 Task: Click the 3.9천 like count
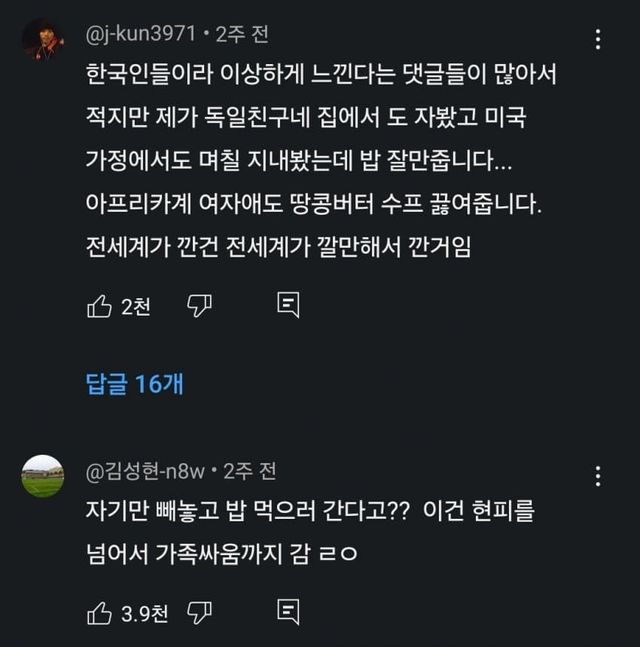click(145, 614)
